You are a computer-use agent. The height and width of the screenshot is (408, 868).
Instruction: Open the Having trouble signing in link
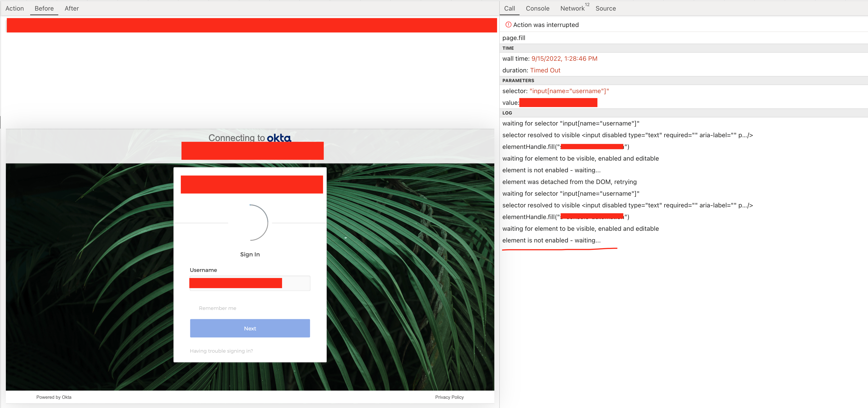221,351
